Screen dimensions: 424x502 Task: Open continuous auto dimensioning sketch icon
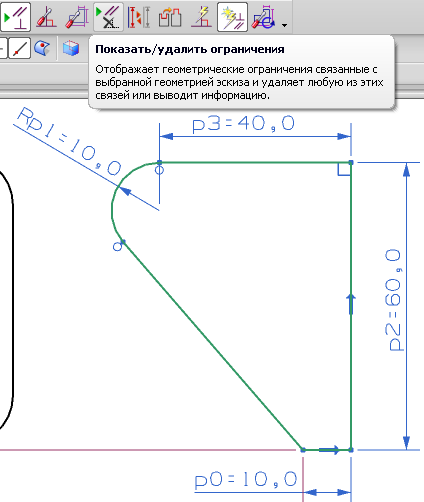pyautogui.click(x=264, y=17)
